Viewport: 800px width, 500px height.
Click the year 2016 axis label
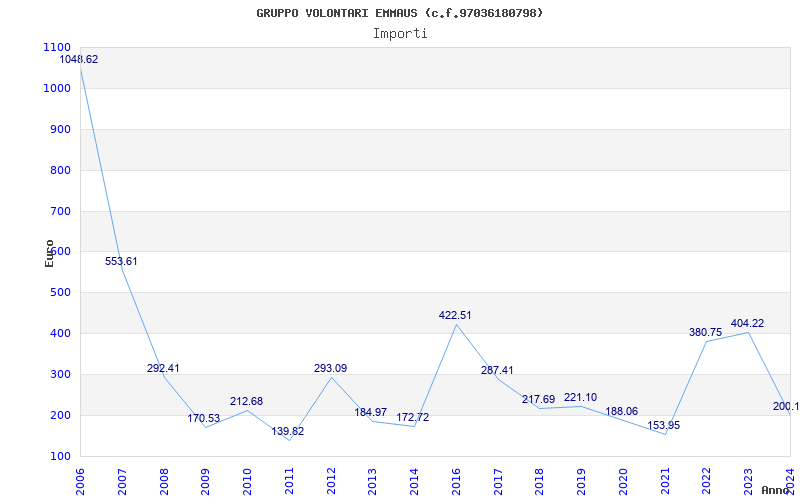coord(456,480)
